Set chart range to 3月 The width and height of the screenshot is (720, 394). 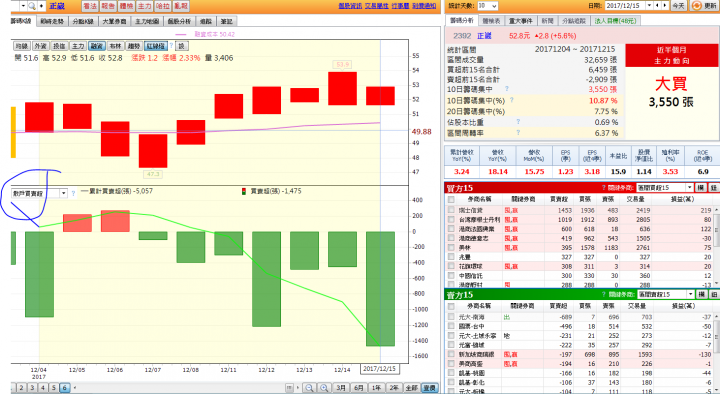point(341,388)
